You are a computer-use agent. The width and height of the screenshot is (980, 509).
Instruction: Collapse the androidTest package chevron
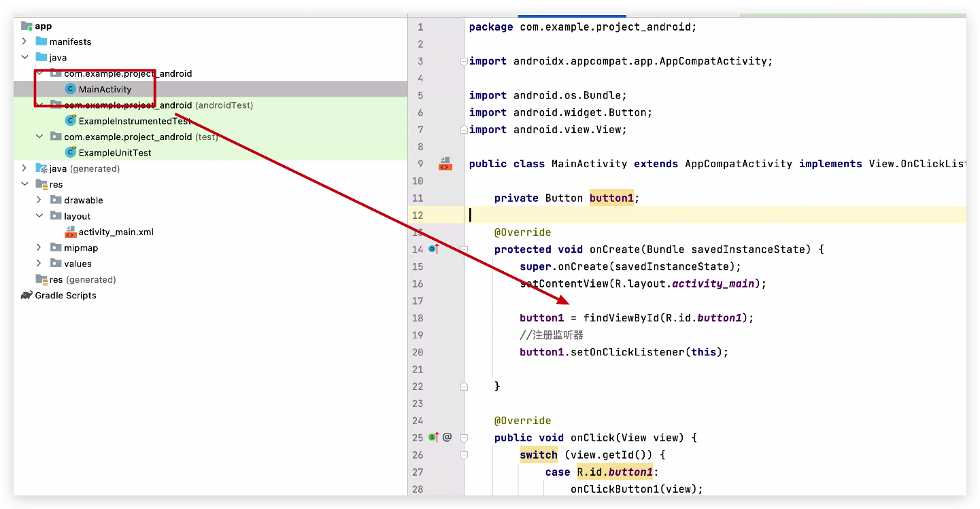[39, 105]
